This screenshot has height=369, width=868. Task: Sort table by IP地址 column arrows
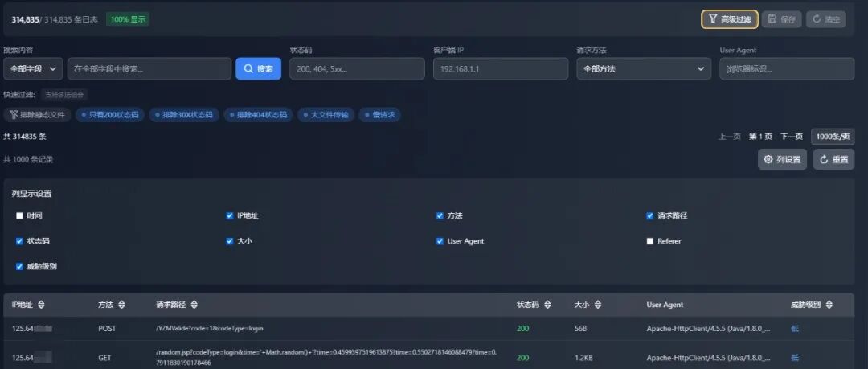tap(42, 305)
